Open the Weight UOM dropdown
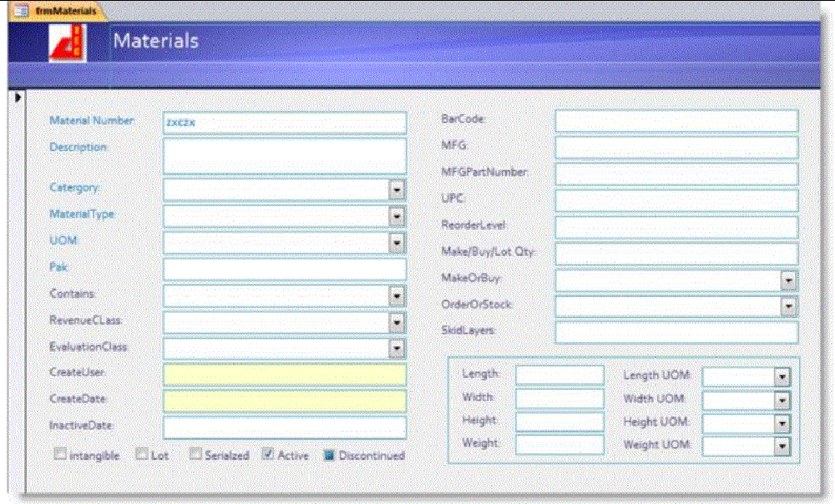 coord(782,445)
